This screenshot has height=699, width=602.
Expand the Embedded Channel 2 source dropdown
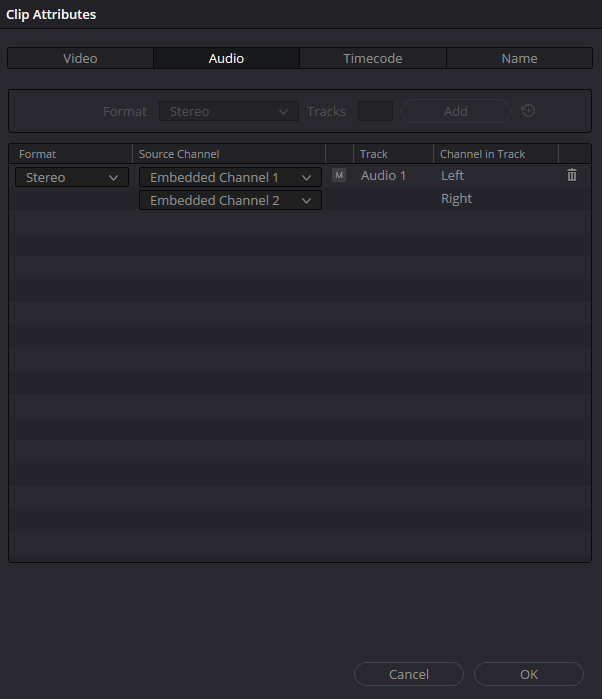230,201
